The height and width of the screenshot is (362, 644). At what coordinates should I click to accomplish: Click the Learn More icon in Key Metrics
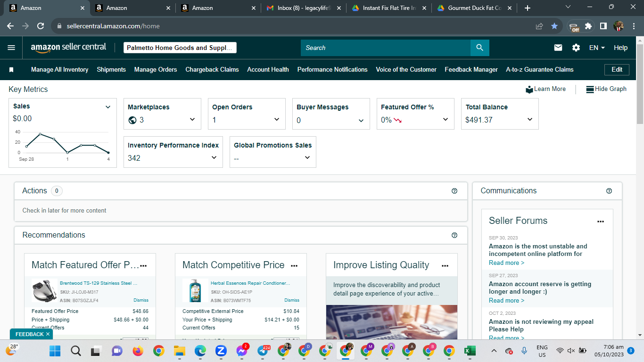pyautogui.click(x=529, y=89)
